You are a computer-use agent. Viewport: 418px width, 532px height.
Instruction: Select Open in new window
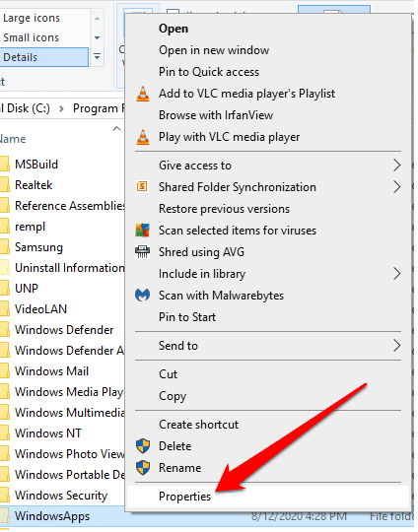214,50
